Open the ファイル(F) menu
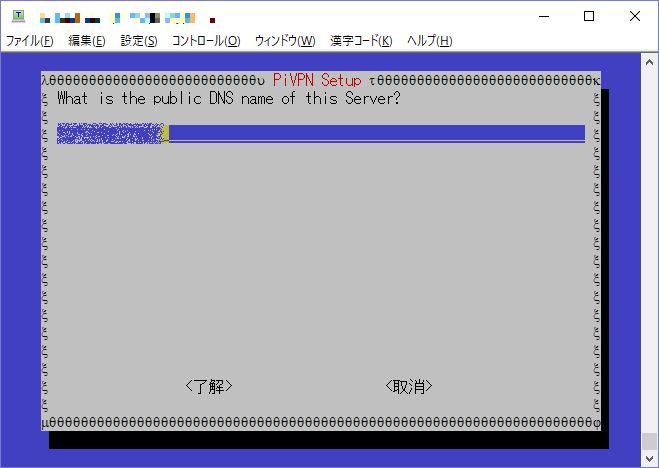Screen dimensions: 659x468 29,41
